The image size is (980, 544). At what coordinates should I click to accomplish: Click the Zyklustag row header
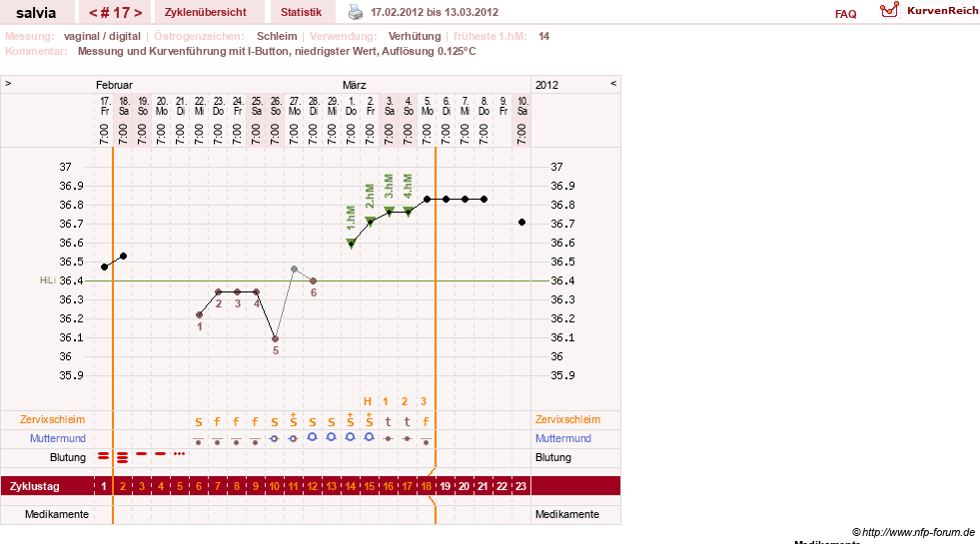34,486
